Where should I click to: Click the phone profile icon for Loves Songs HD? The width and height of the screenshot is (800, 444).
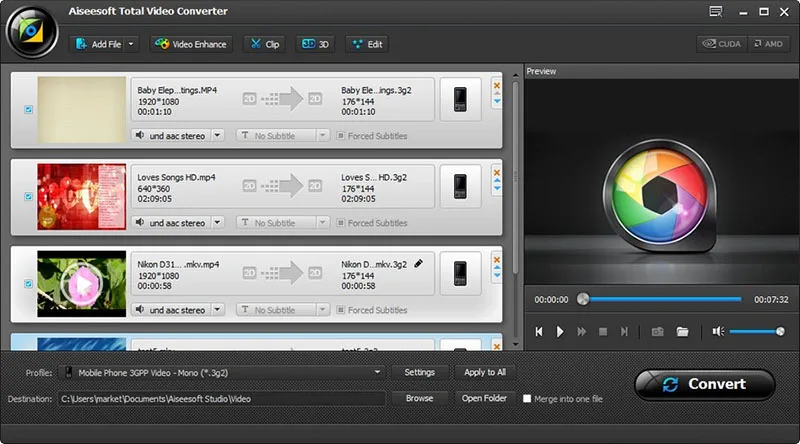460,186
